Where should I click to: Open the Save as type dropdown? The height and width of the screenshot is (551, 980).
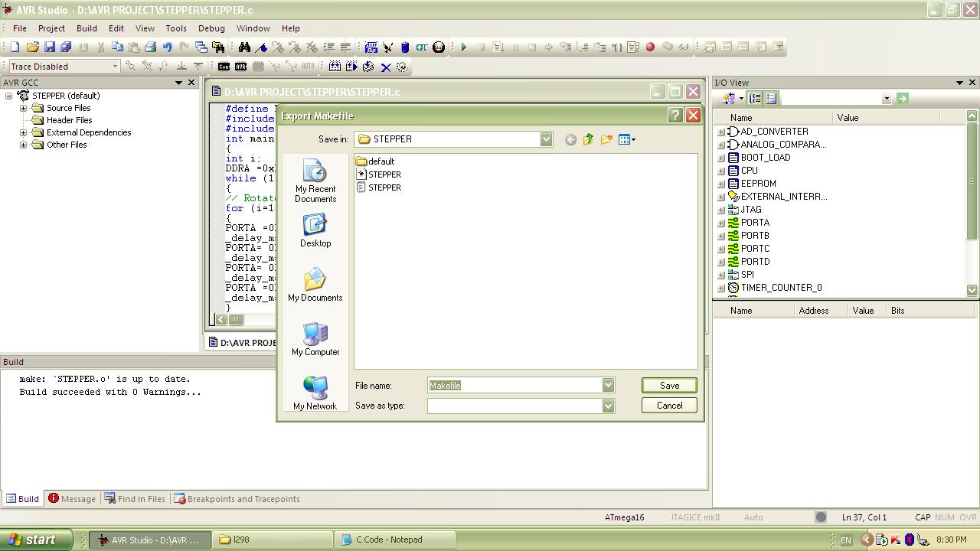[608, 406]
